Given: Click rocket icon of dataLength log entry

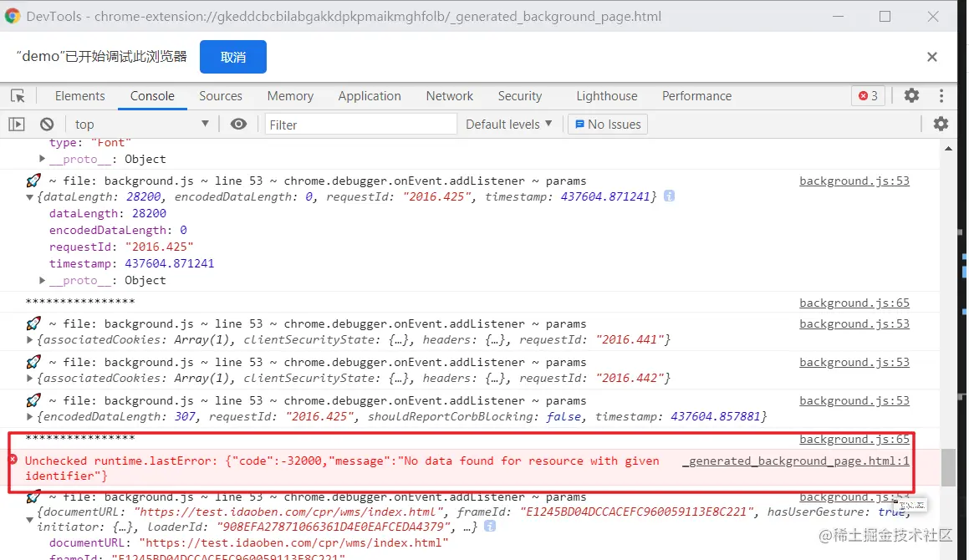Looking at the screenshot, I should coord(33,181).
